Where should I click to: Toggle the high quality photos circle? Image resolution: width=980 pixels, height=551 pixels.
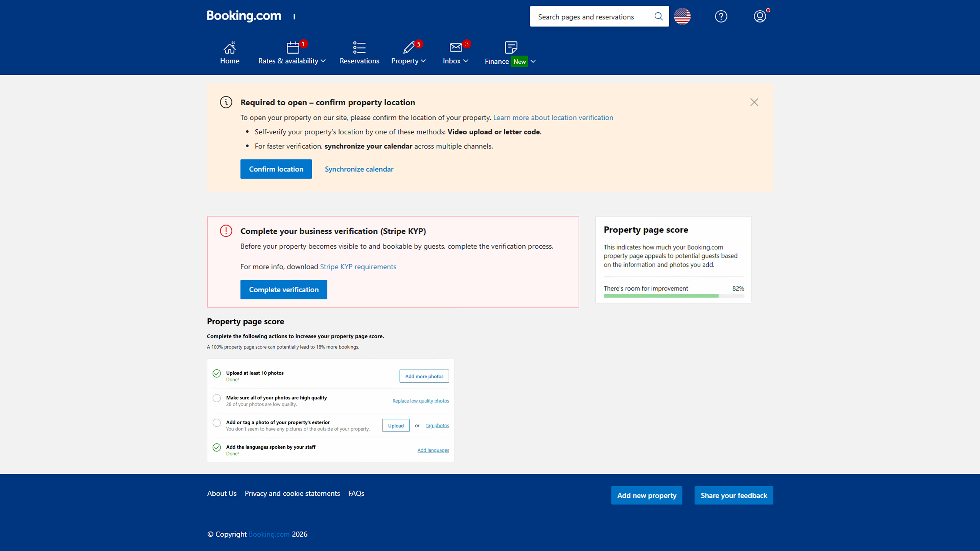coord(216,398)
